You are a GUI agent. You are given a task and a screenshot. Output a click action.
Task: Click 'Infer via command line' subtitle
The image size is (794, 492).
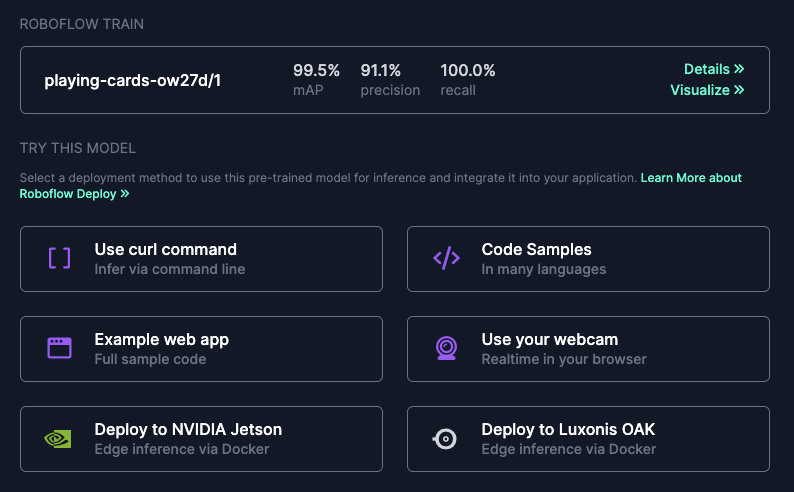tap(170, 269)
